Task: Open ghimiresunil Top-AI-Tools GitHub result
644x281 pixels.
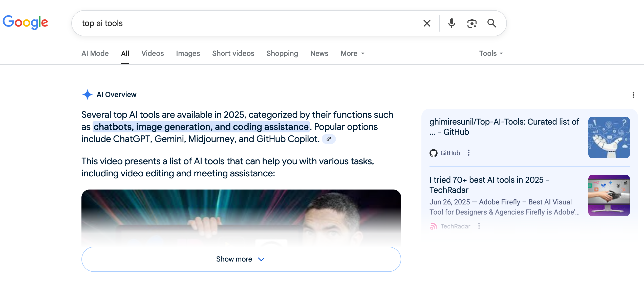Action: pos(504,127)
